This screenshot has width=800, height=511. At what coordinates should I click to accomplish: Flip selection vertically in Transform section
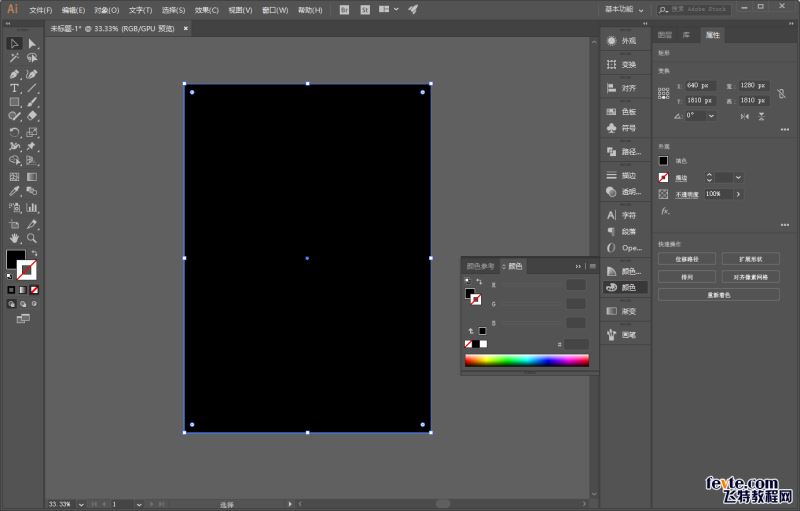tap(761, 116)
